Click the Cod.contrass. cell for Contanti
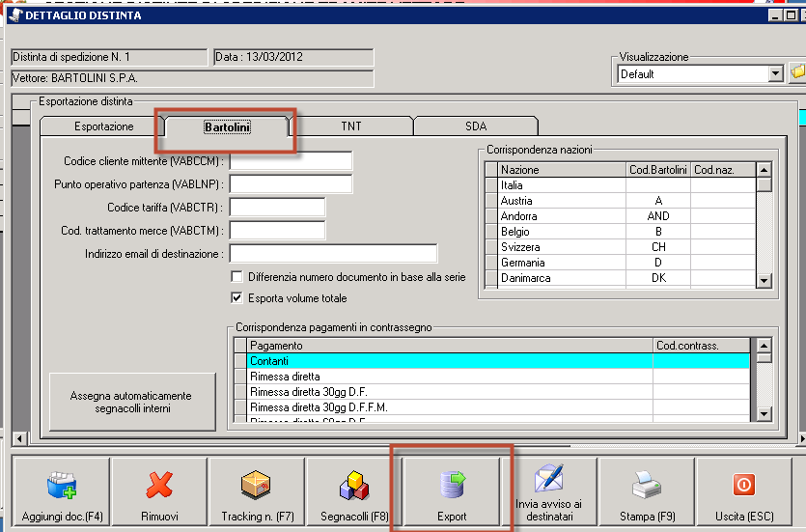The image size is (806, 532). pyautogui.click(x=701, y=361)
